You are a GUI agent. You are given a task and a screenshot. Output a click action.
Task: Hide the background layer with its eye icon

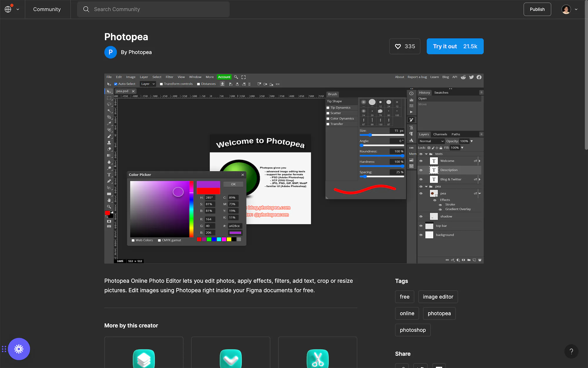[421, 235]
